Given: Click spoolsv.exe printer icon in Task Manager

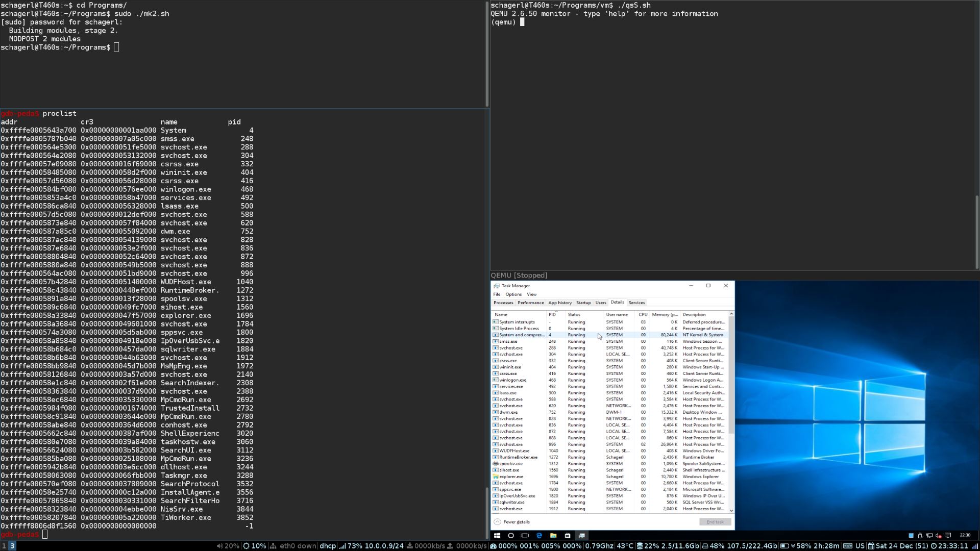Looking at the screenshot, I should (496, 464).
